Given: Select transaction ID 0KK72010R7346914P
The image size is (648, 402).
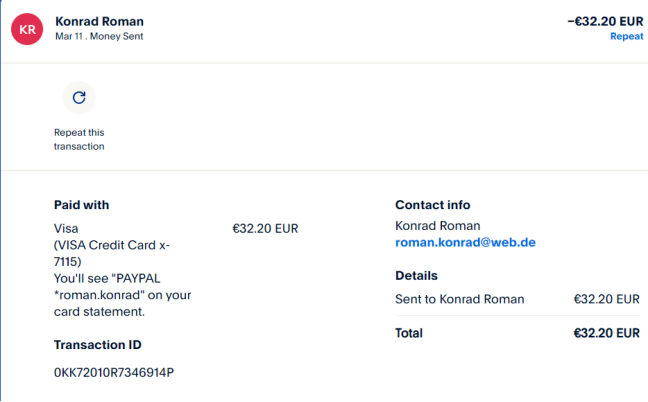Looking at the screenshot, I should coord(114,373).
